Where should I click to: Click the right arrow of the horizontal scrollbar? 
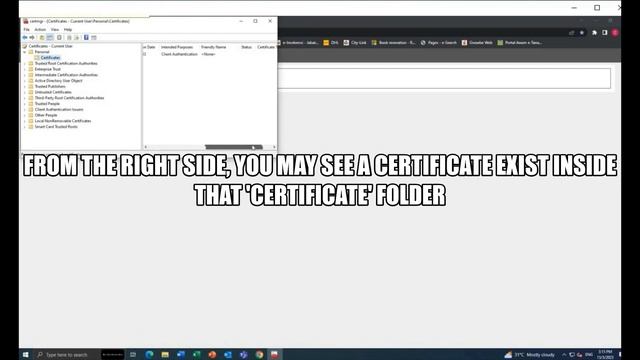(274, 147)
